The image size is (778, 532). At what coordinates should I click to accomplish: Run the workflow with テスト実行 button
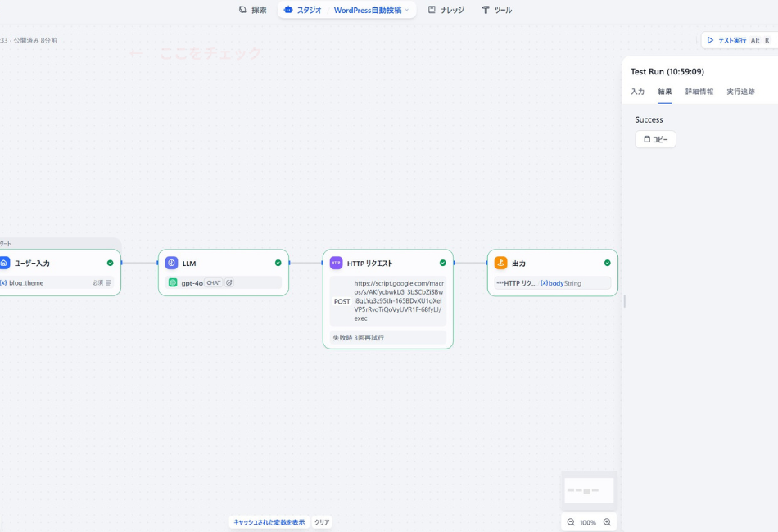[x=727, y=39]
